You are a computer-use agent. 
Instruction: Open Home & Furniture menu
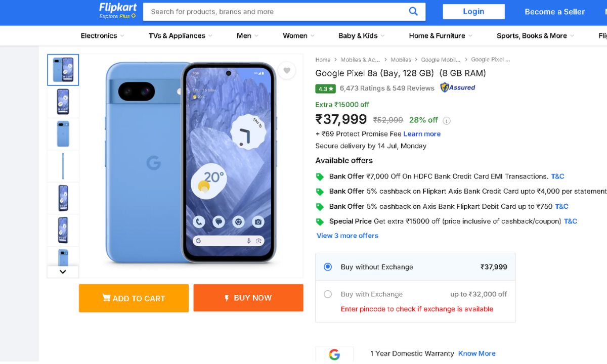click(440, 36)
